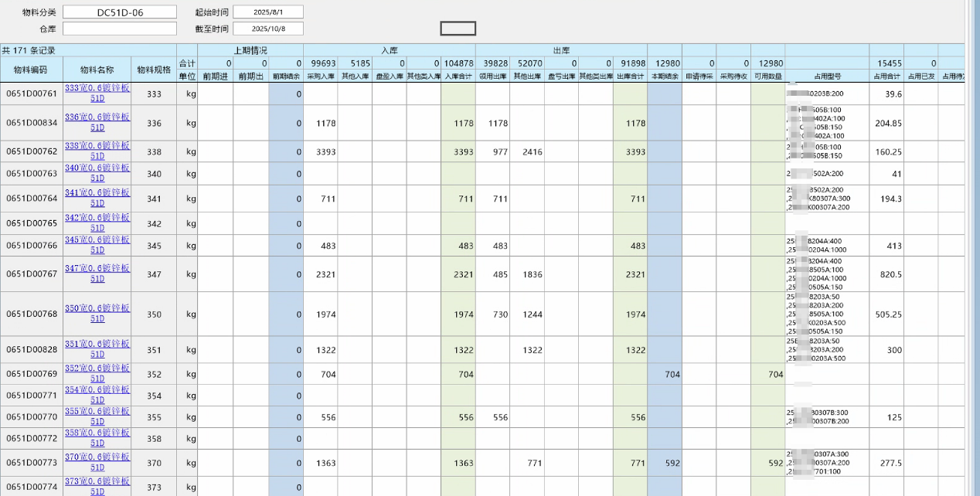Click the 采购入库 column header

(320, 76)
